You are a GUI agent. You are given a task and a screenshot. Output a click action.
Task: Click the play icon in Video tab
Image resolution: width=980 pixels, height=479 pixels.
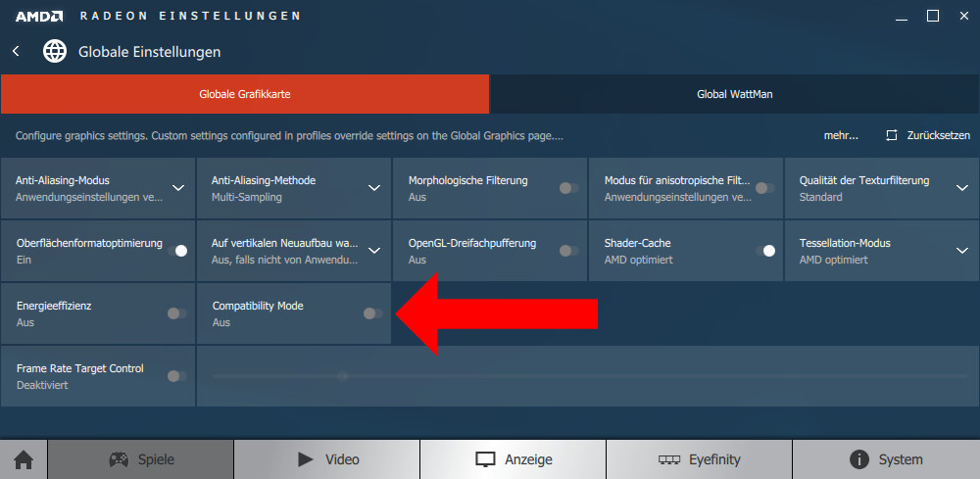click(306, 460)
